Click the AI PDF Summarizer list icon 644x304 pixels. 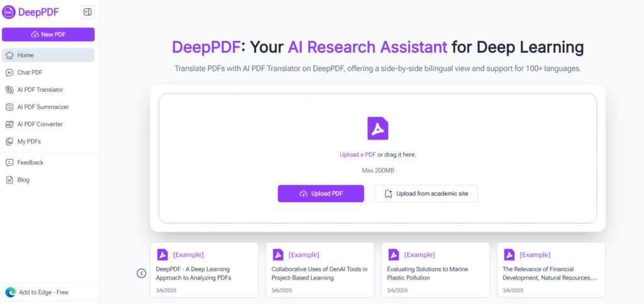tap(9, 107)
